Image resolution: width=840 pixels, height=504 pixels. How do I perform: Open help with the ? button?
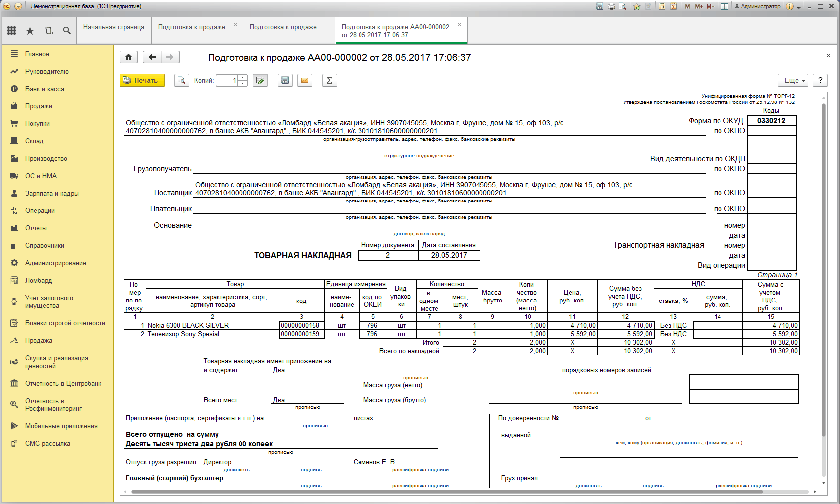[820, 80]
